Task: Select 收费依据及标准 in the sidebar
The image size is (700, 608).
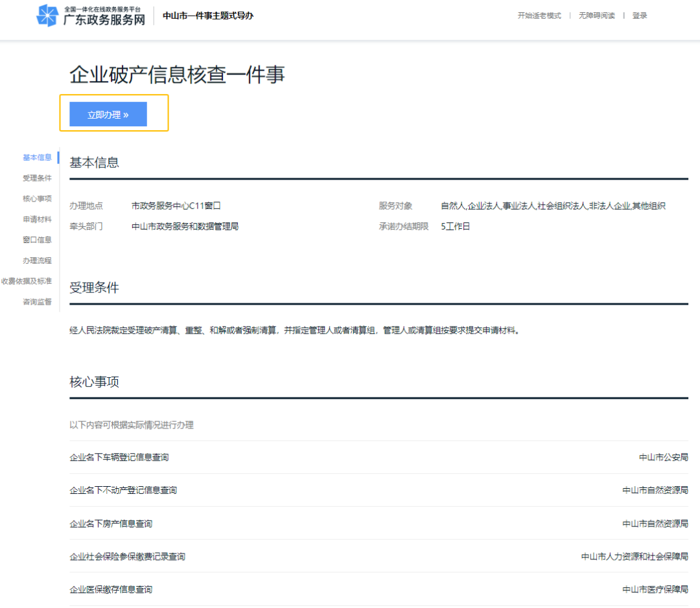Action: (x=27, y=281)
